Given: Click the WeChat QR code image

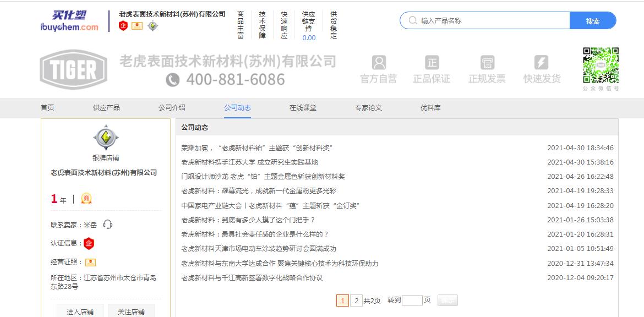Looking at the screenshot, I should pyautogui.click(x=601, y=65).
